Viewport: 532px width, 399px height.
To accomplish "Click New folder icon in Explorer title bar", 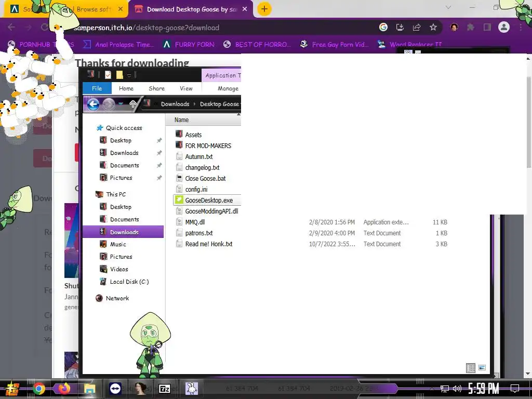I will (x=119, y=75).
